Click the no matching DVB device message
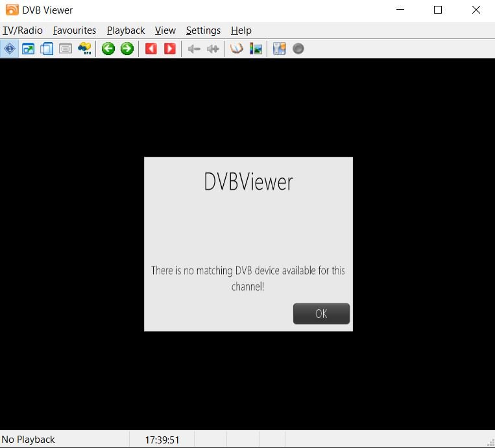 coord(248,278)
